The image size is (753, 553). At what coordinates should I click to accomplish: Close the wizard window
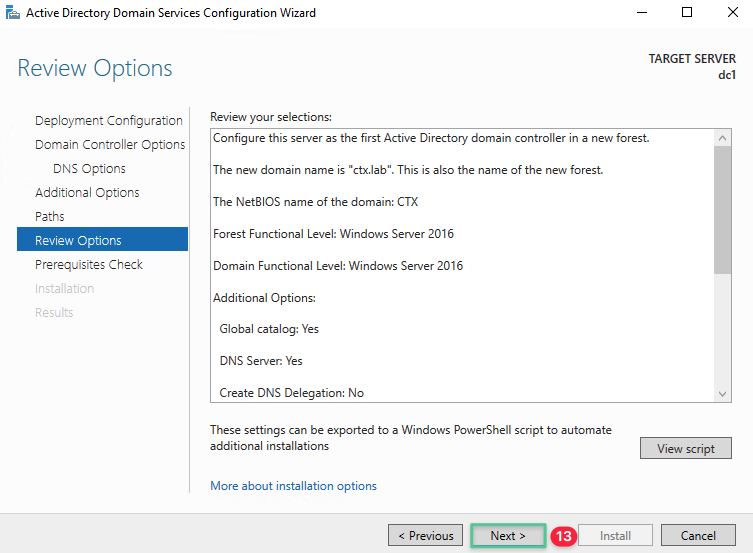pyautogui.click(x=733, y=12)
